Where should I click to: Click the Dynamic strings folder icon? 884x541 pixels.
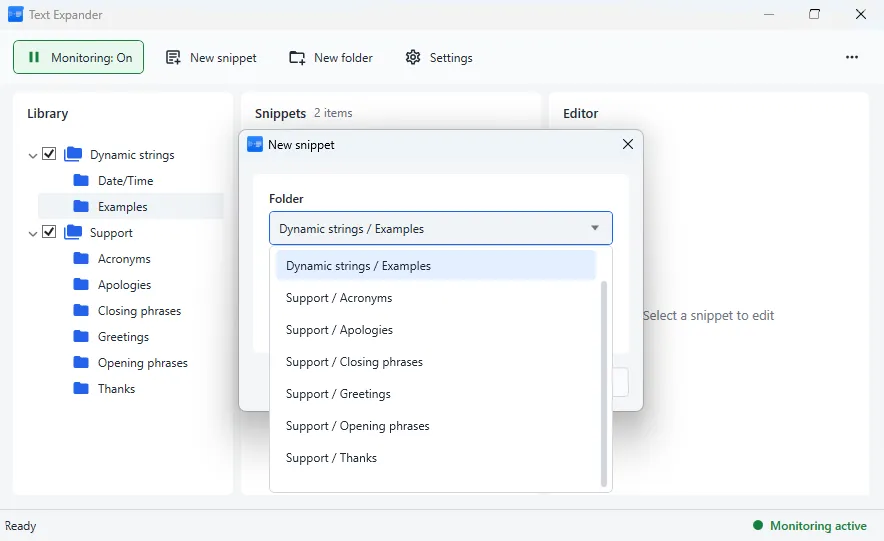73,154
